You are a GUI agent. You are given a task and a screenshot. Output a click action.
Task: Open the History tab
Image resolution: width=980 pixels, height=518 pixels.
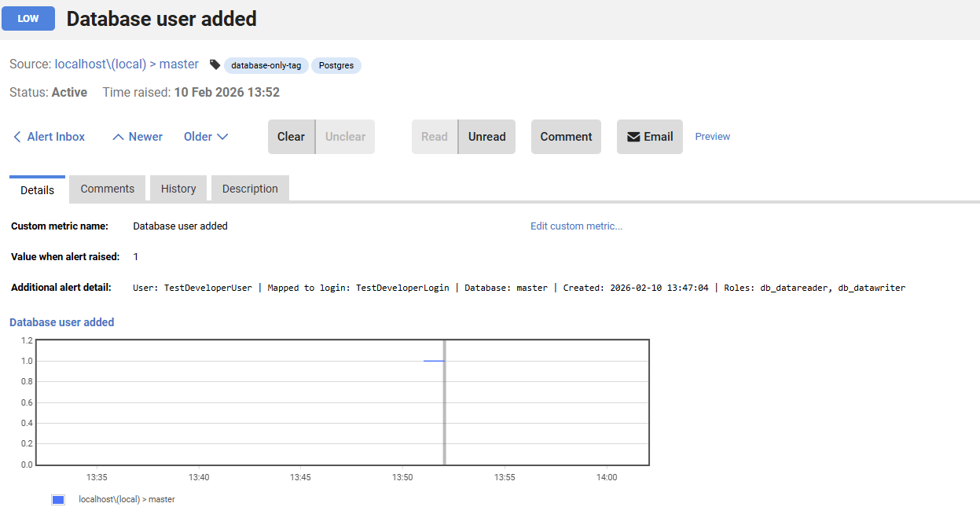[x=178, y=189]
